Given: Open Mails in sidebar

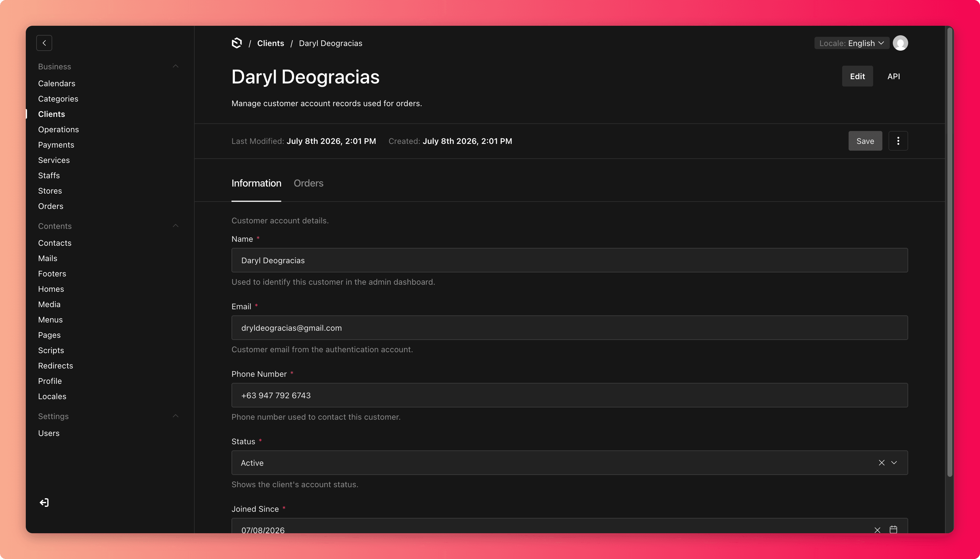Looking at the screenshot, I should (48, 258).
